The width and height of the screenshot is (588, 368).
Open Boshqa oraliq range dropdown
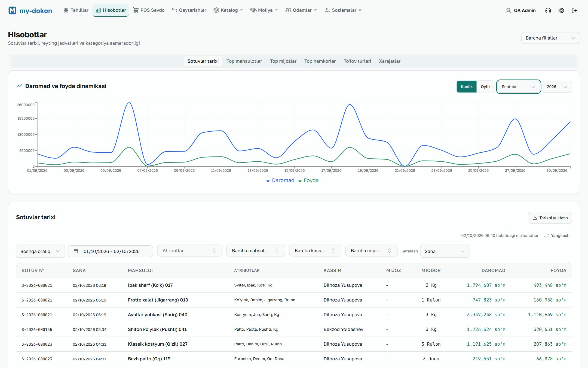tap(40, 251)
